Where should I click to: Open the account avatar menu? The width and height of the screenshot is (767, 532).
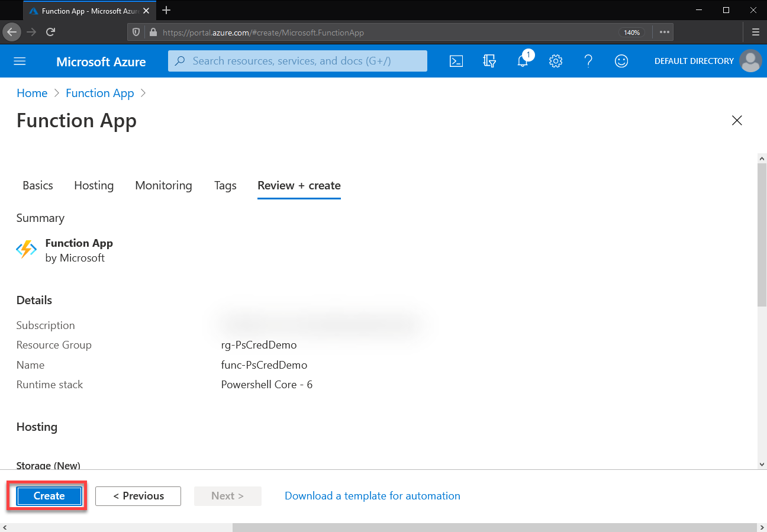pyautogui.click(x=751, y=61)
